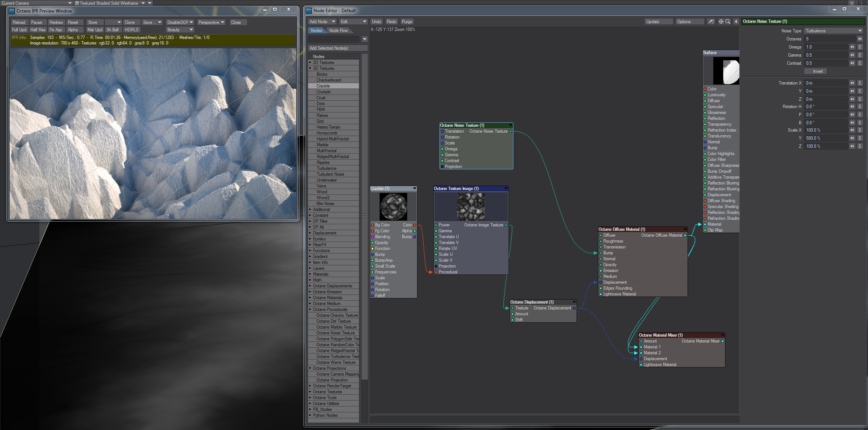Viewport: 868px width, 430px height.
Task: Collapse the Crackle node with its arrow
Action: tap(415, 189)
